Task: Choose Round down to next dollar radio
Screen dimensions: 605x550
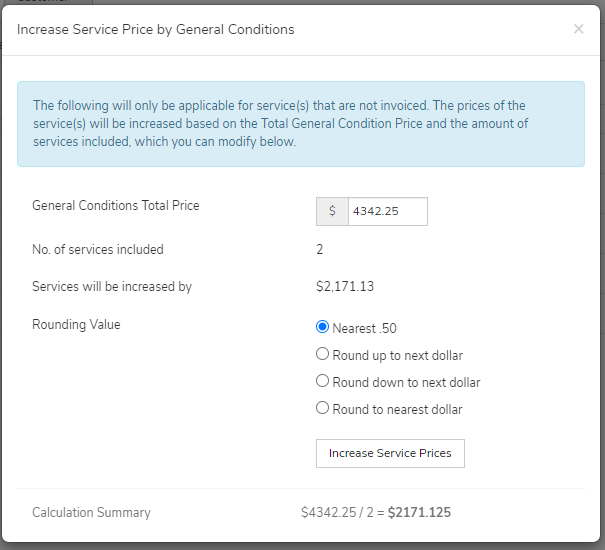Action: [322, 381]
